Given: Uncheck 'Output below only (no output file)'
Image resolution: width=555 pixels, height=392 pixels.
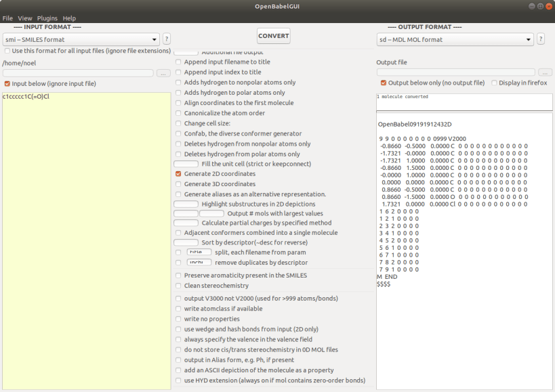Looking at the screenshot, I should pyautogui.click(x=384, y=83).
